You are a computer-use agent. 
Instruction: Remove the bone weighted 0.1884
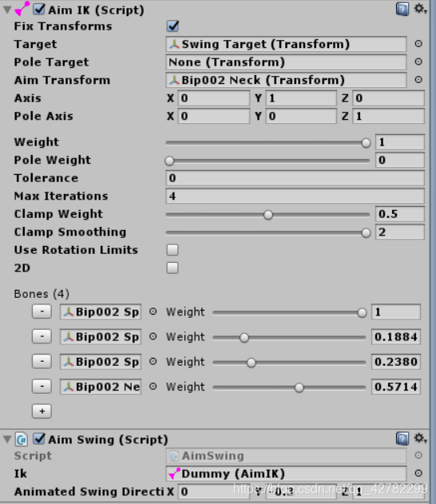(x=42, y=336)
